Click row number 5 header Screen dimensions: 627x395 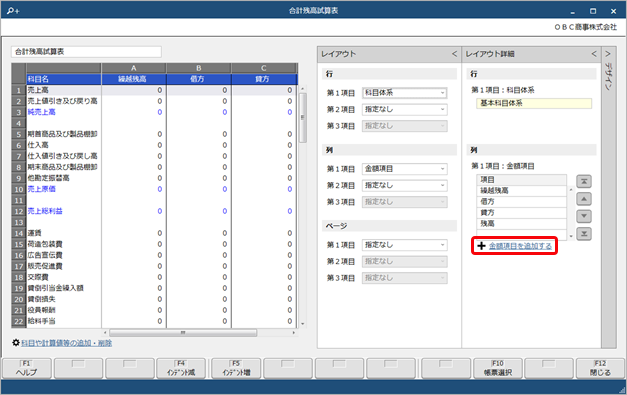pyautogui.click(x=18, y=134)
